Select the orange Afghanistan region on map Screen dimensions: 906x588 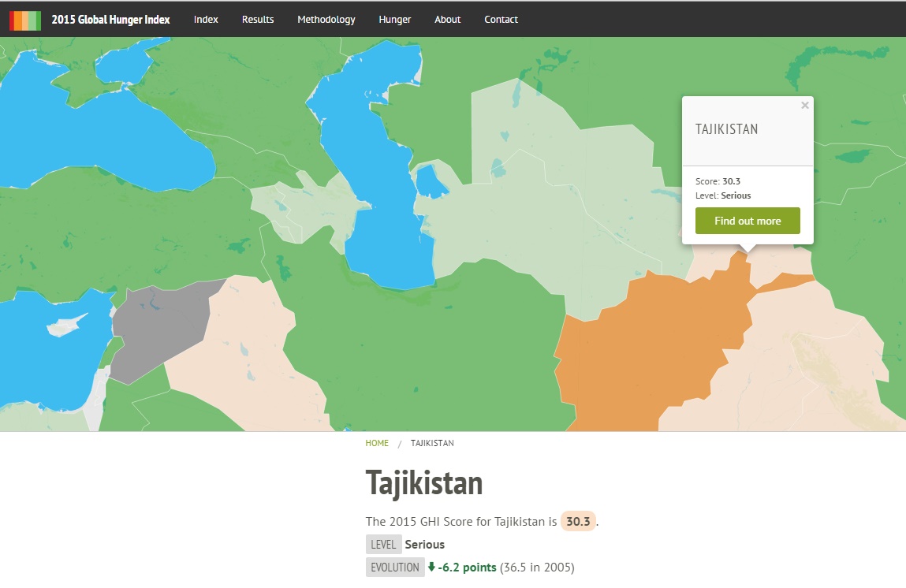tap(647, 347)
